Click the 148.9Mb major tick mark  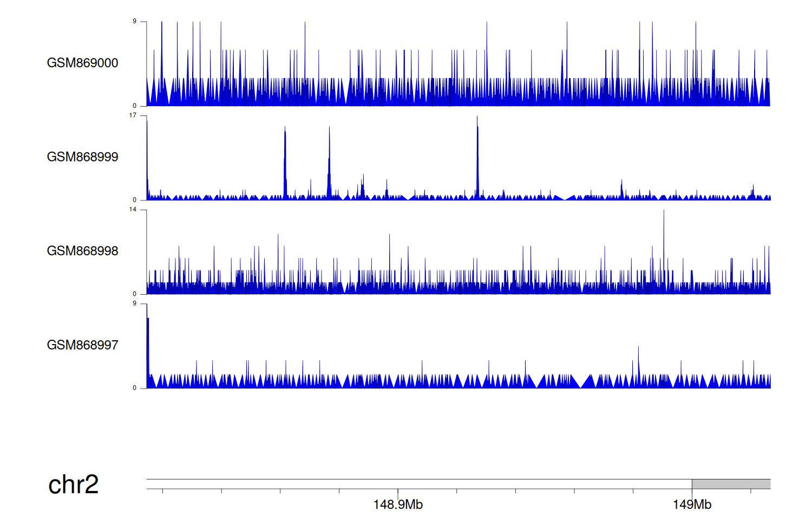398,493
